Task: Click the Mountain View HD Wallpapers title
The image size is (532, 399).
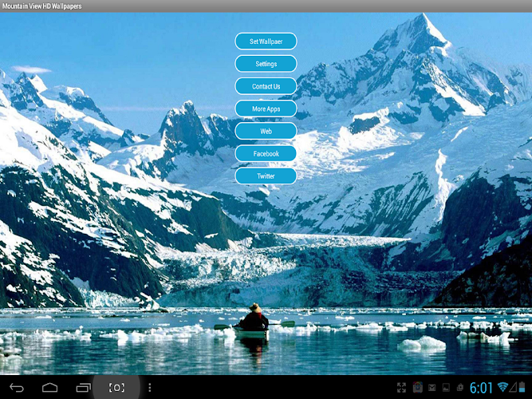Action: point(41,6)
